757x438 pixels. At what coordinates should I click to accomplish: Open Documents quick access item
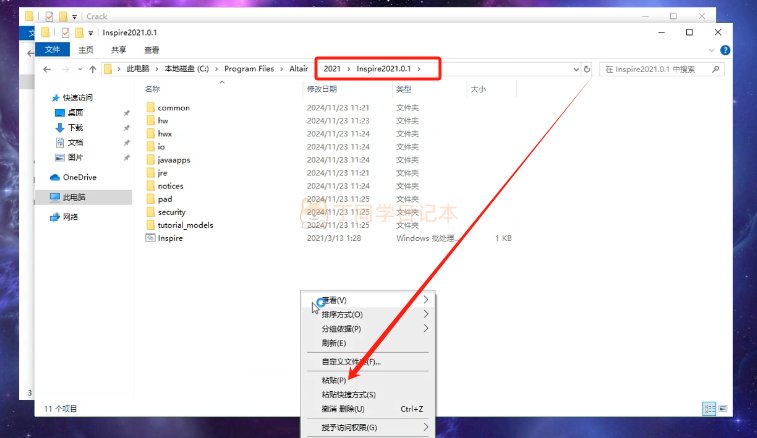(x=70, y=142)
